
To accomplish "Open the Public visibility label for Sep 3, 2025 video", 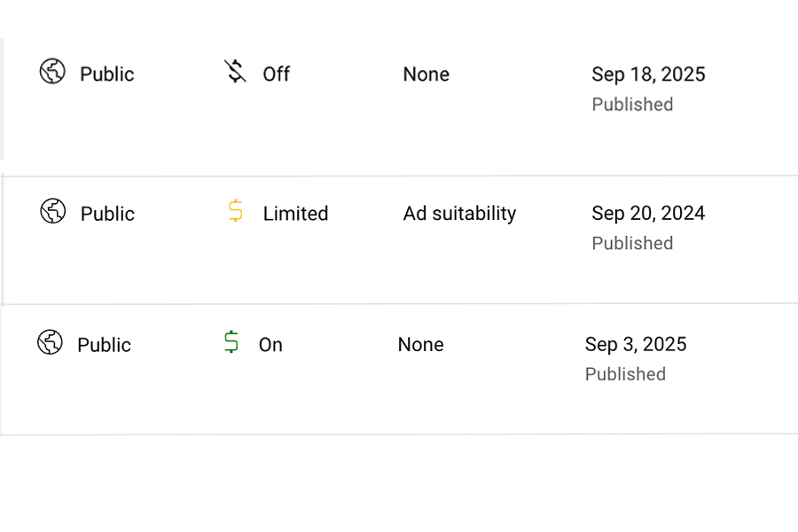I will click(x=104, y=345).
